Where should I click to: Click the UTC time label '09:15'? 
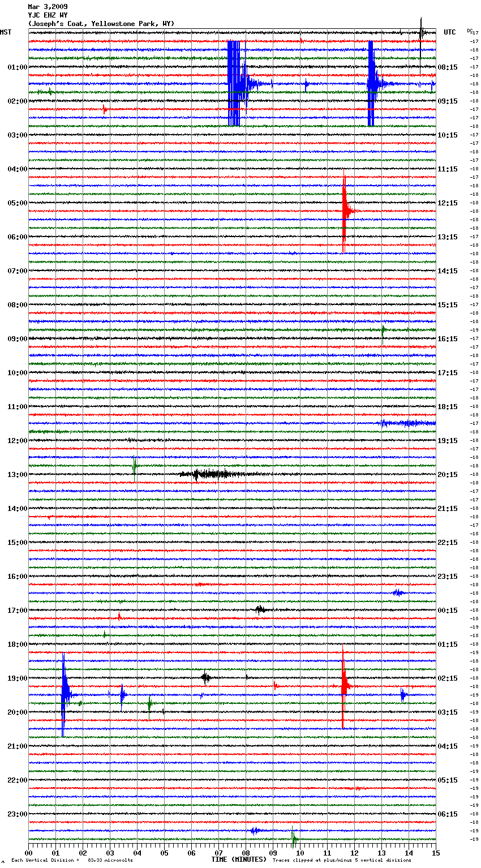(448, 101)
